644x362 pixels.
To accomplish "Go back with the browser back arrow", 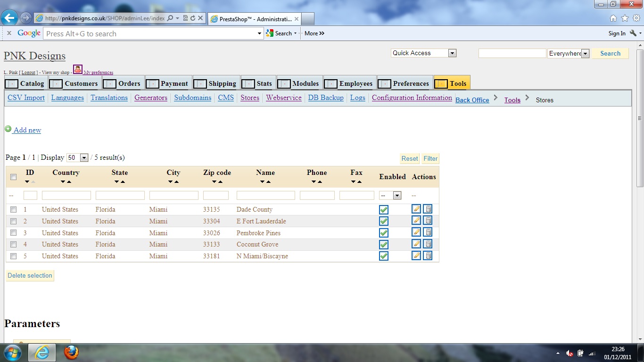I will [9, 18].
